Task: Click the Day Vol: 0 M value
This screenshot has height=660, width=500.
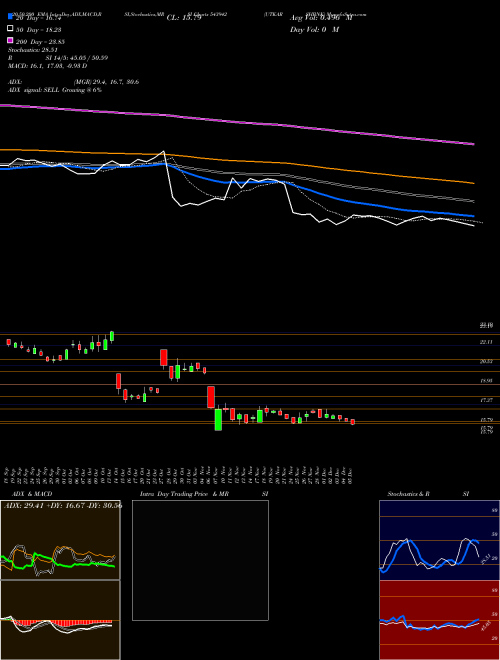Action: 314,29
